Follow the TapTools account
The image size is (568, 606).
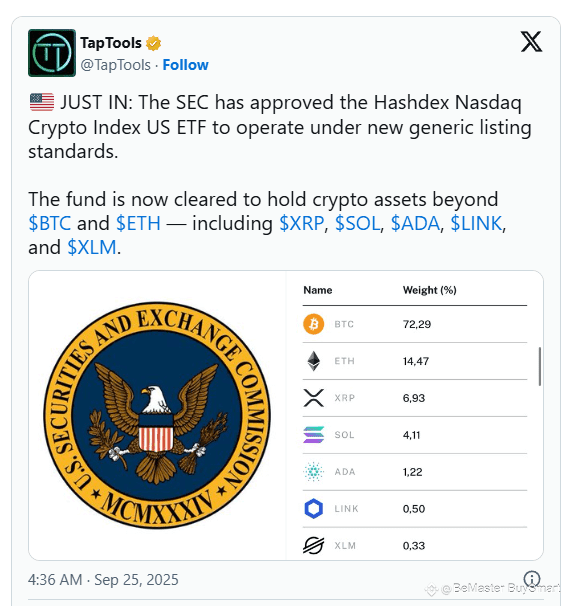point(185,65)
